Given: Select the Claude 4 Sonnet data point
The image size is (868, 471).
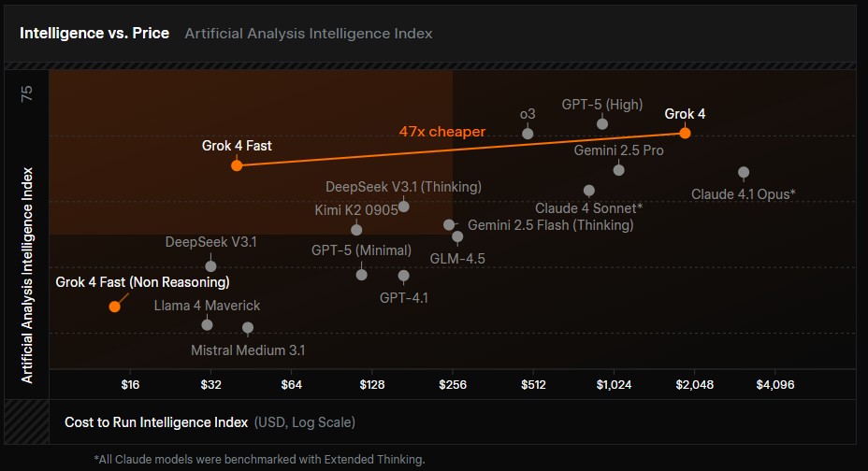Looking at the screenshot, I should 588,191.
